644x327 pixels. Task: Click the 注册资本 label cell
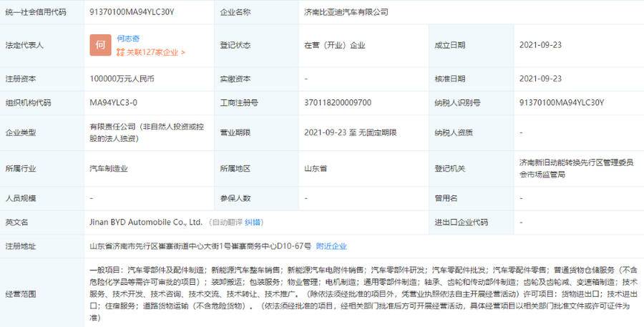(42, 79)
